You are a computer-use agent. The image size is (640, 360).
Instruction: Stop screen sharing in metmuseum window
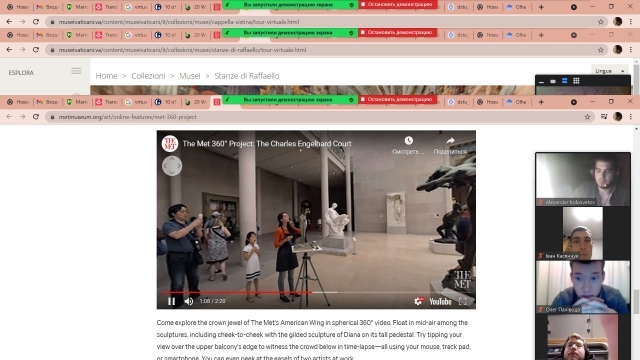(397, 99)
